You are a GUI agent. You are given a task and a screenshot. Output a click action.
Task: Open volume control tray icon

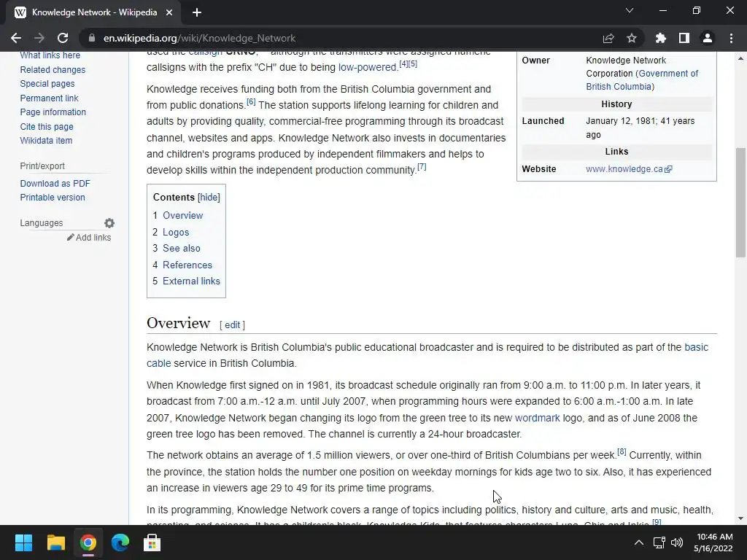[676, 542]
